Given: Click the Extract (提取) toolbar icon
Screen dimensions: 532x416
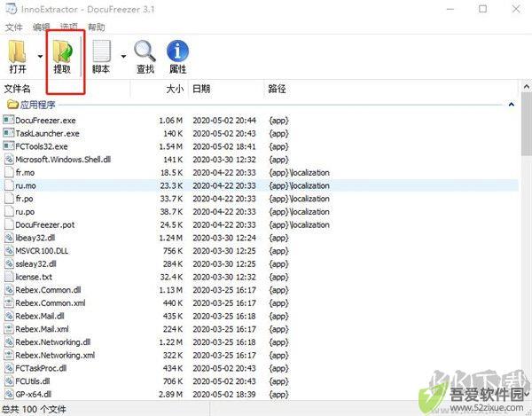Looking at the screenshot, I should [x=62, y=51].
